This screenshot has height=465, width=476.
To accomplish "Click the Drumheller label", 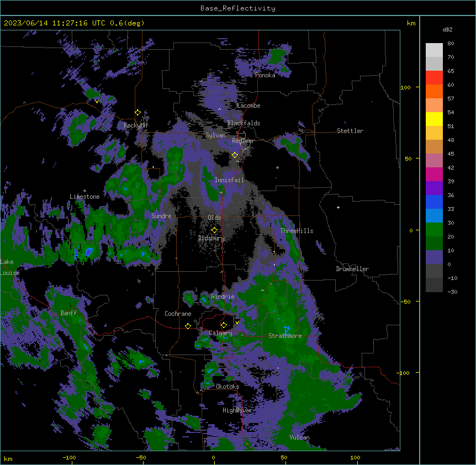I will click(x=352, y=269).
